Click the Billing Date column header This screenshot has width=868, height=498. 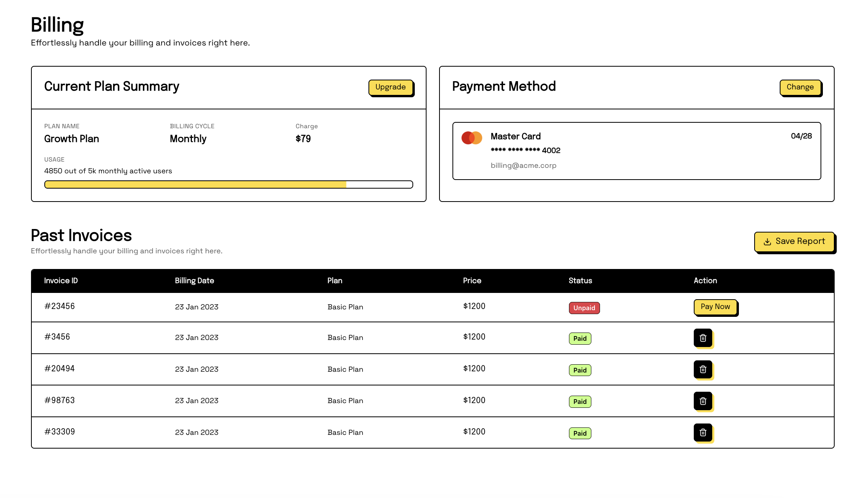tap(194, 281)
